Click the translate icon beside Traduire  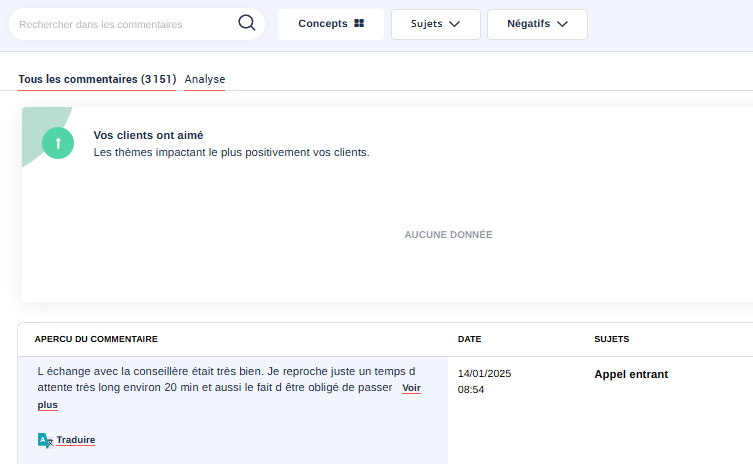click(44, 440)
